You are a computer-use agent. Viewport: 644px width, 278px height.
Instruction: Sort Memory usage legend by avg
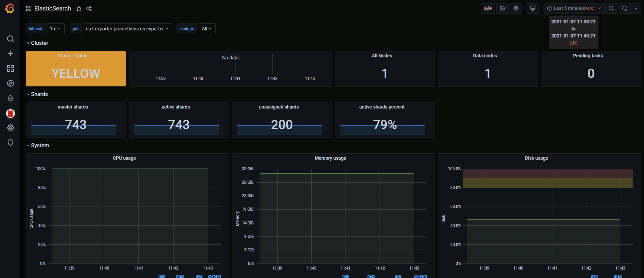click(x=398, y=276)
